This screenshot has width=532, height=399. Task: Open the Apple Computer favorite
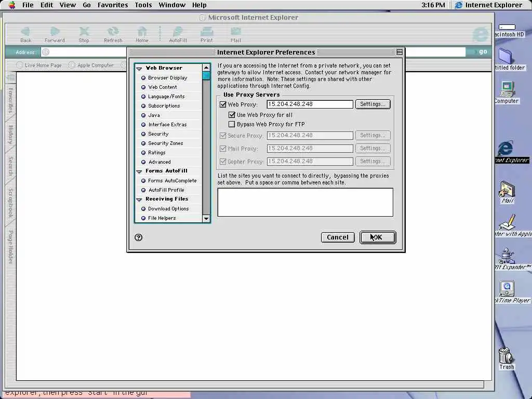coord(91,65)
